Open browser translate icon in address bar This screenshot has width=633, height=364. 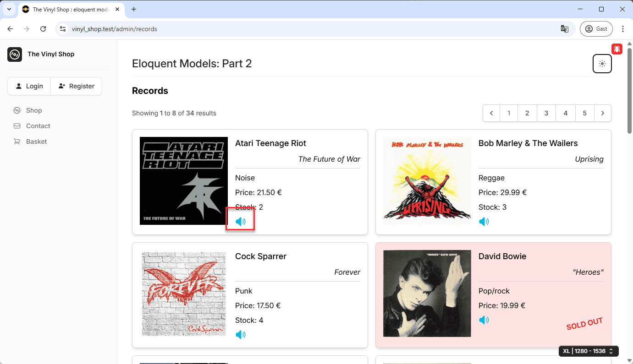(565, 29)
